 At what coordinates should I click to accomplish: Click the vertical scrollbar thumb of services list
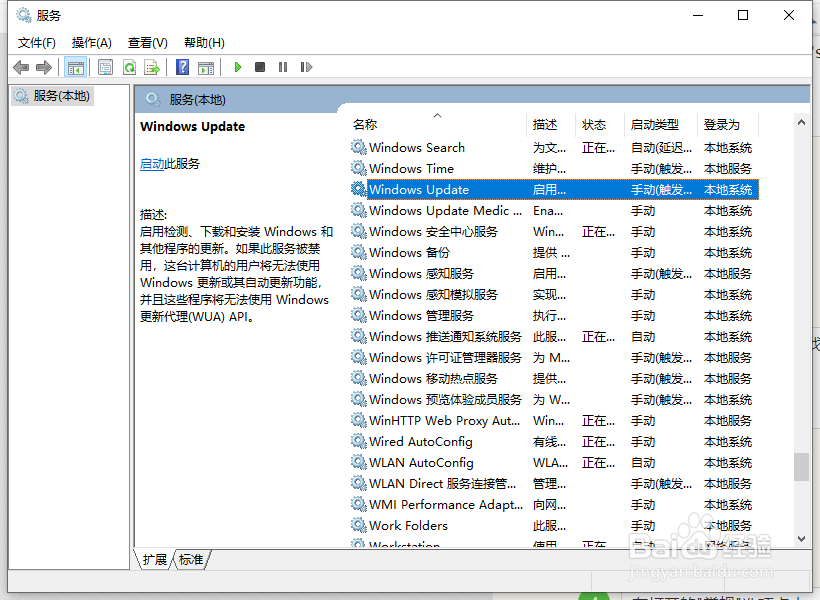pyautogui.click(x=801, y=467)
